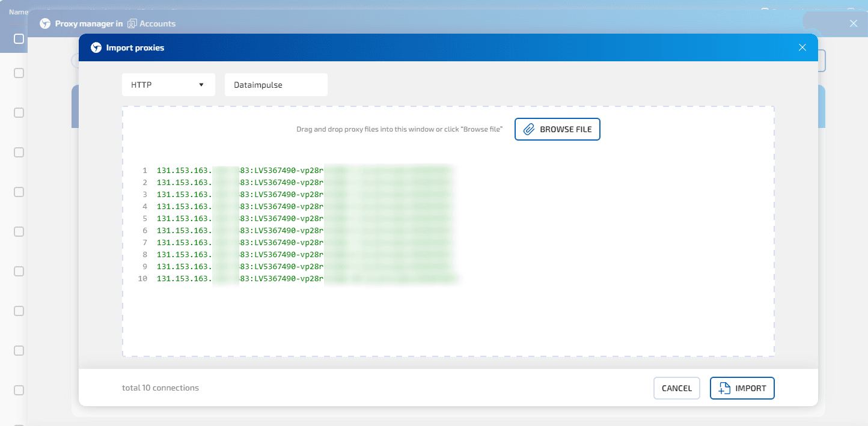Image resolution: width=868 pixels, height=426 pixels.
Task: Click the CANCEL button
Action: coord(677,388)
